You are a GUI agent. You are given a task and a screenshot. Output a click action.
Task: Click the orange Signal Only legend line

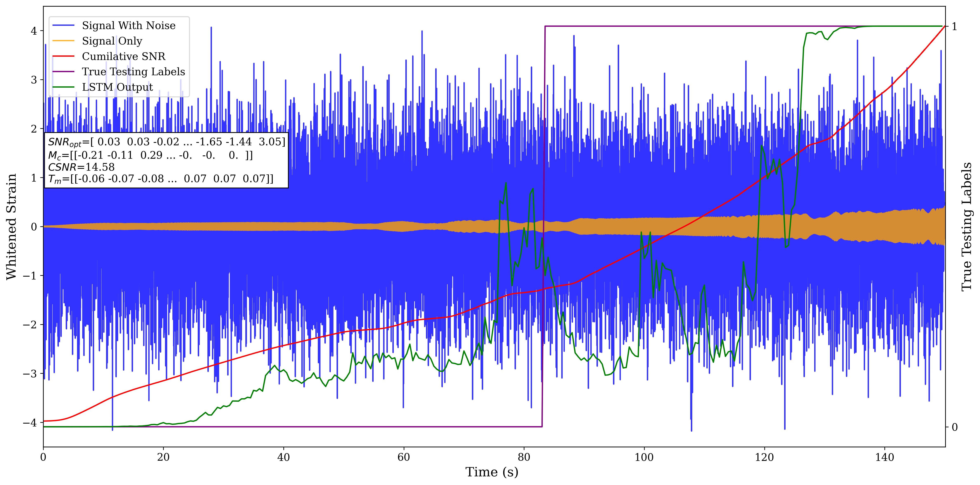tap(63, 41)
